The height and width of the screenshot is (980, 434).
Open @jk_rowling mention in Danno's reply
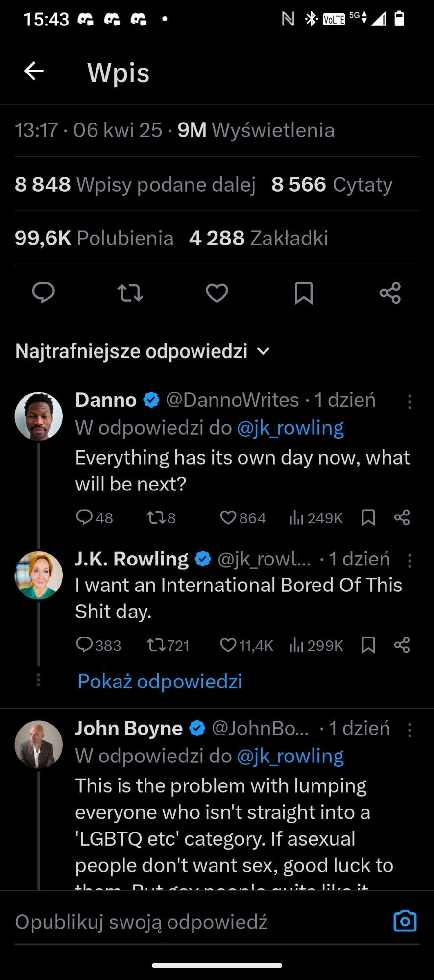click(x=290, y=428)
